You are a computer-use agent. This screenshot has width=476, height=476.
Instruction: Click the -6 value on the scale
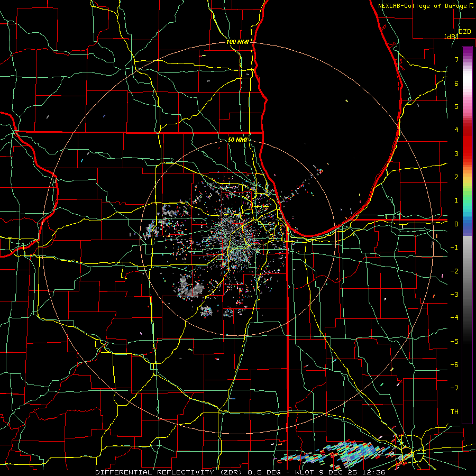(x=454, y=365)
